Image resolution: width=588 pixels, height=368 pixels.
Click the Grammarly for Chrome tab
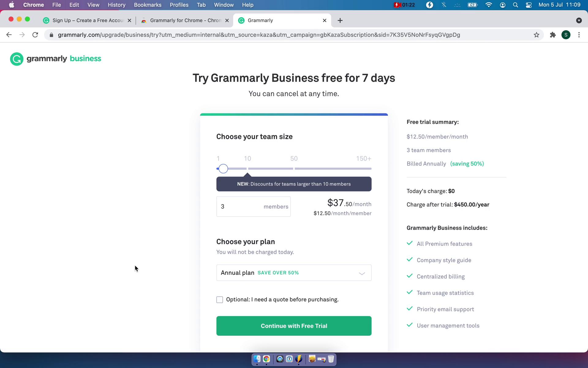[185, 20]
